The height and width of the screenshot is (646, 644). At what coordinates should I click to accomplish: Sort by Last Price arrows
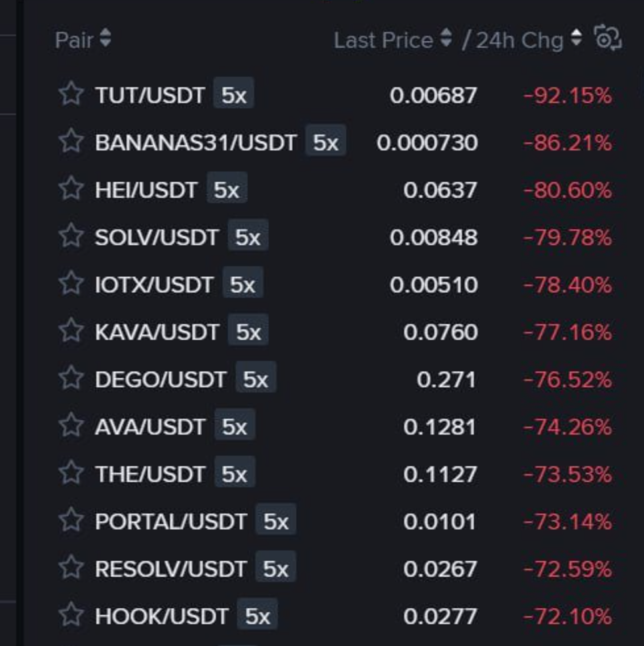pos(447,39)
